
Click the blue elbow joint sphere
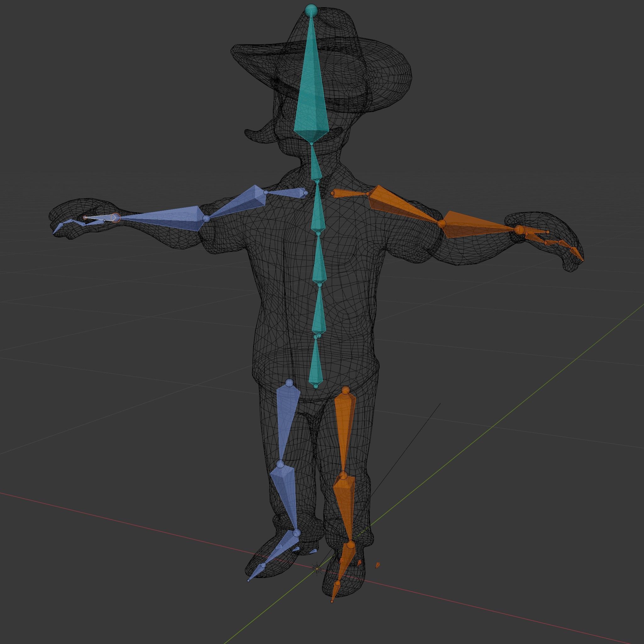[206, 219]
